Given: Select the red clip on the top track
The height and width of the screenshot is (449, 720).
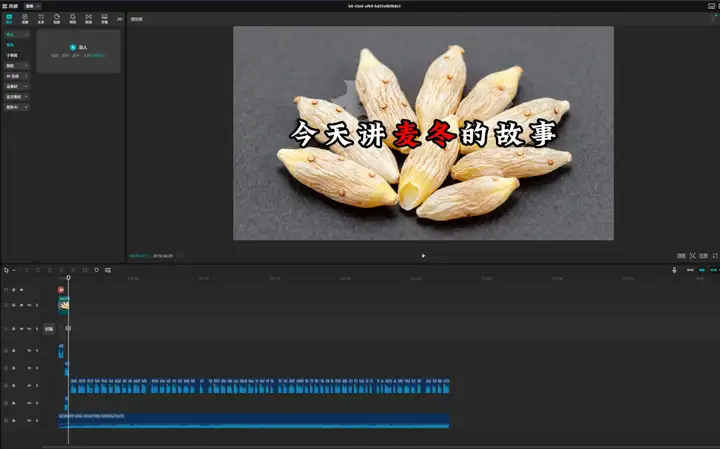Looking at the screenshot, I should (61, 290).
